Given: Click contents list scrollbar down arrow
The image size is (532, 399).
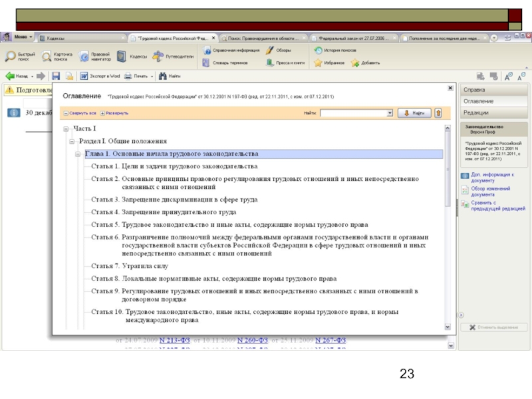Looking at the screenshot, I should pyautogui.click(x=448, y=327).
